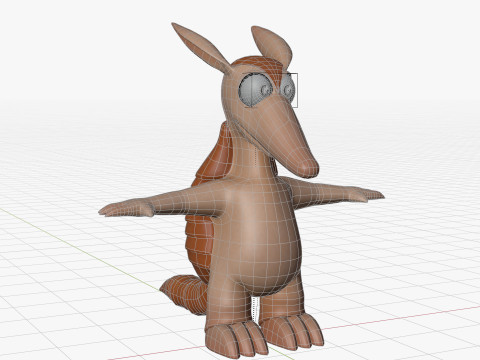Click the tip of the armadillo's snout
Image resolution: width=480 pixels, height=360 pixels.
pos(309,168)
